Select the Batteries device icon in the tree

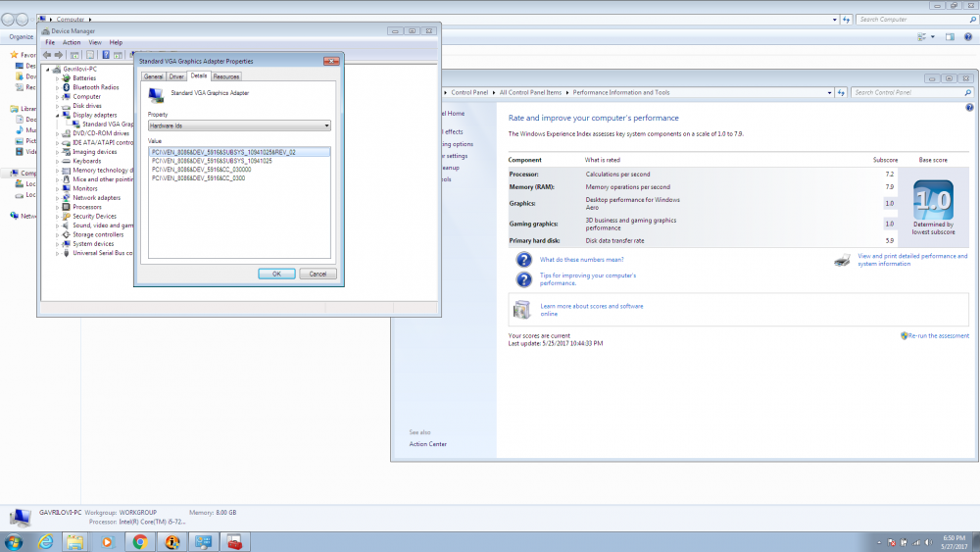point(67,78)
